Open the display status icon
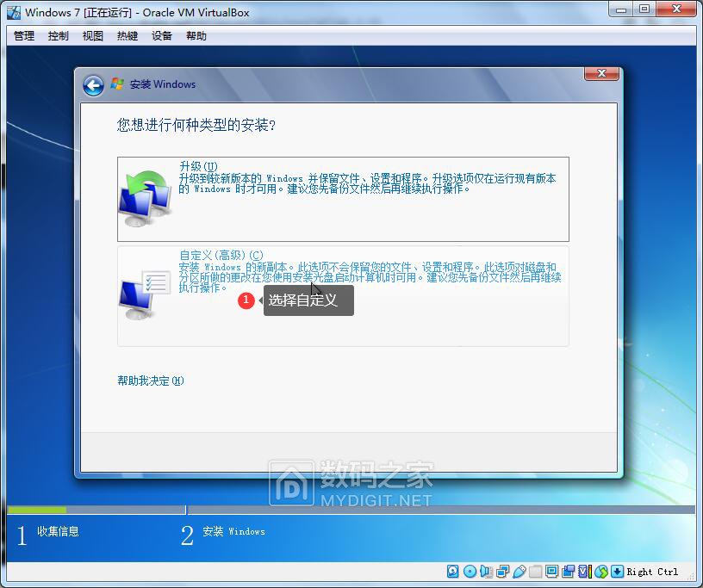 (552, 572)
